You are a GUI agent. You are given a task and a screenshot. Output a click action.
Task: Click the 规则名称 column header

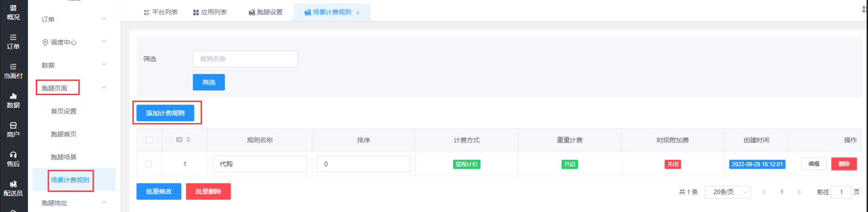click(260, 140)
